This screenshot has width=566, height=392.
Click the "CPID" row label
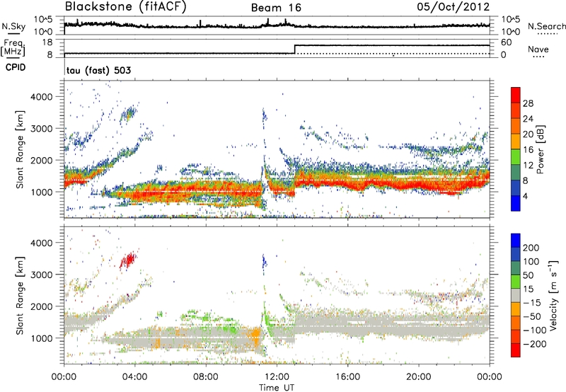click(x=16, y=67)
